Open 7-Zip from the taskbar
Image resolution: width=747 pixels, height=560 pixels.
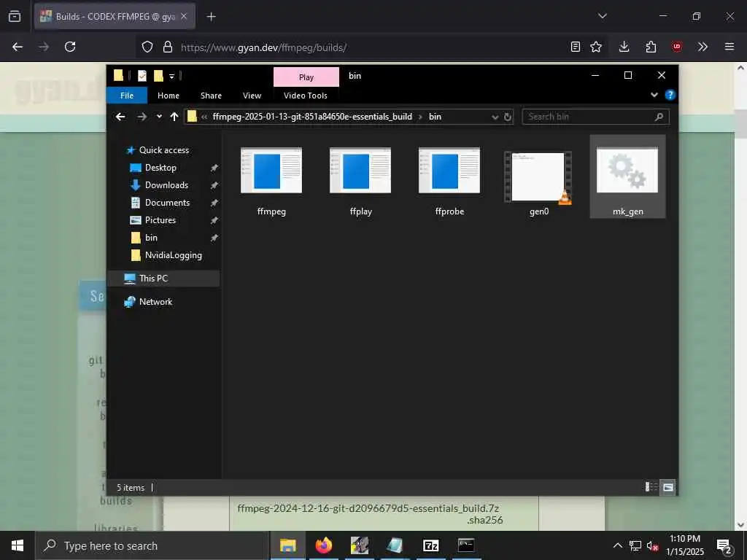pyautogui.click(x=430, y=545)
